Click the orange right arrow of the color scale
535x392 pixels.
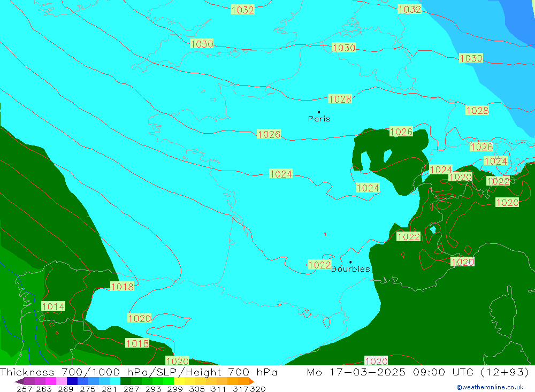coord(251,381)
